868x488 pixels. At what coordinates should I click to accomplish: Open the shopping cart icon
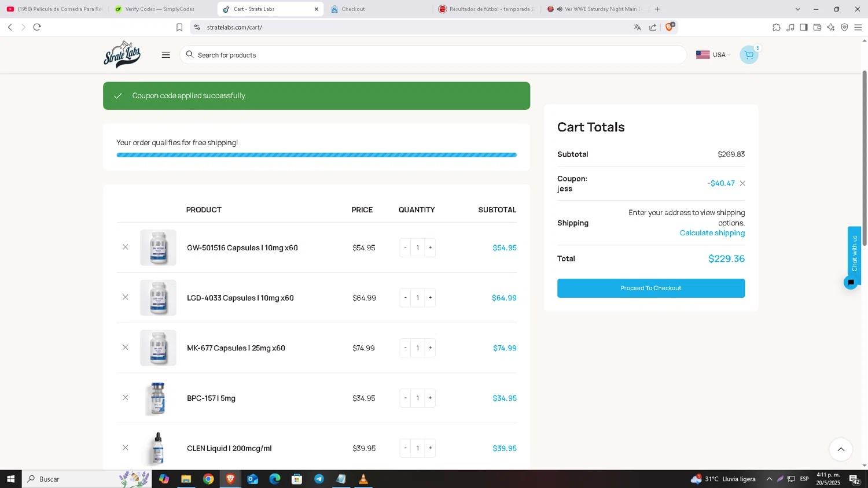(749, 55)
